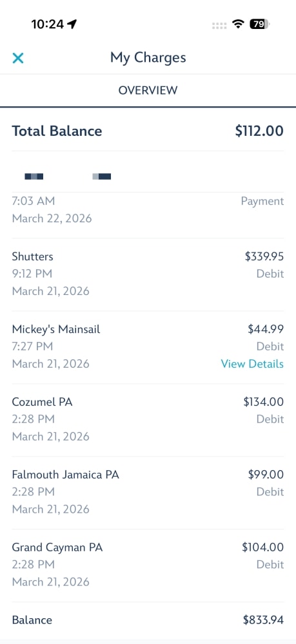The height and width of the screenshot is (644, 296).
Task: Tap the Total Balance label
Action: click(57, 131)
